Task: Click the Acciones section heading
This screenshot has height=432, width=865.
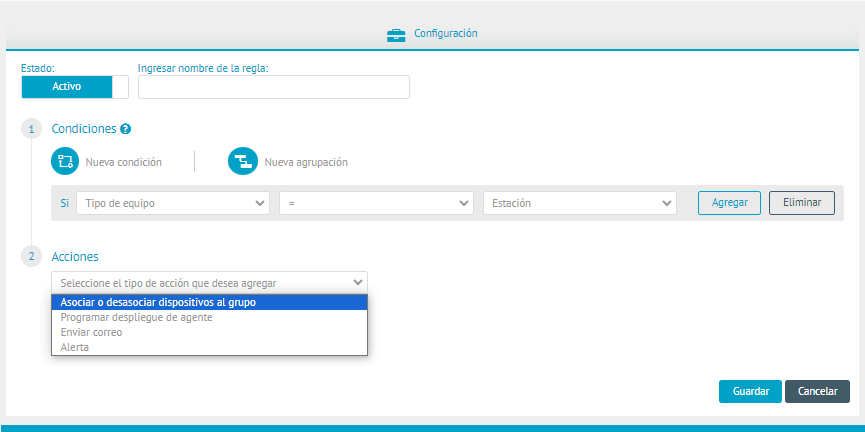Action: coord(75,257)
